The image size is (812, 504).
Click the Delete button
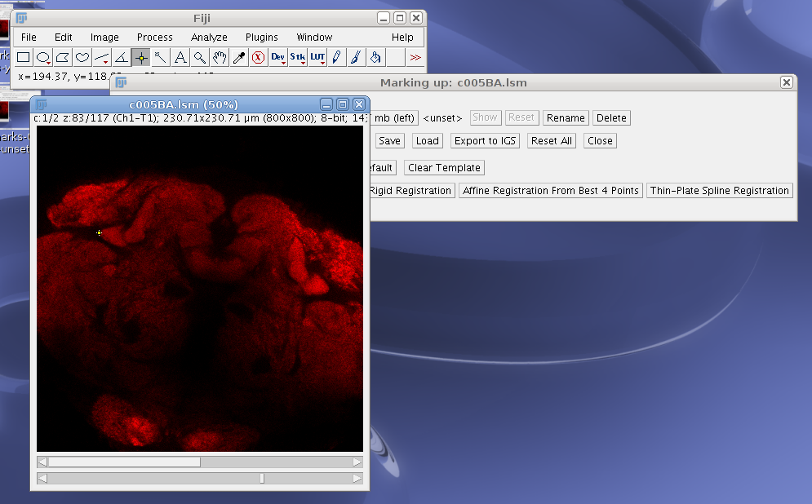611,118
